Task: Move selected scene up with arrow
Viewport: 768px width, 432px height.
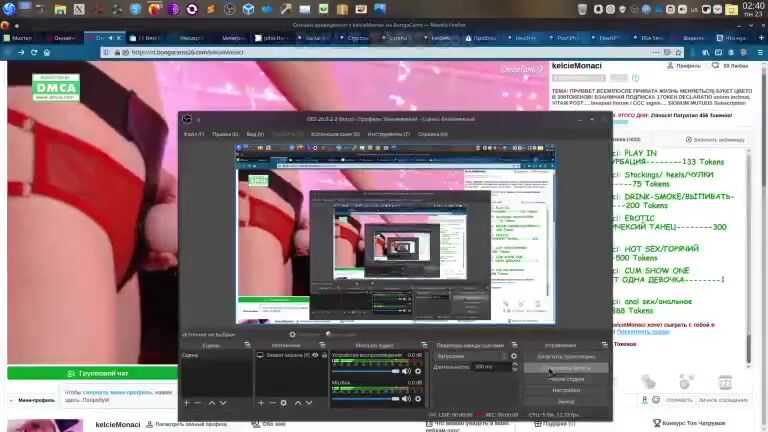Action: (210, 403)
